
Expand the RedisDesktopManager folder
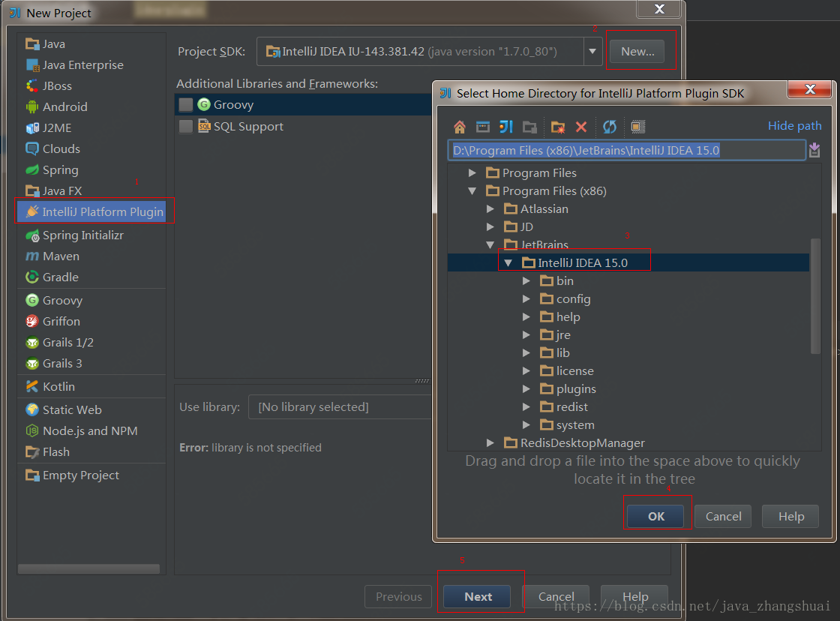click(x=490, y=442)
